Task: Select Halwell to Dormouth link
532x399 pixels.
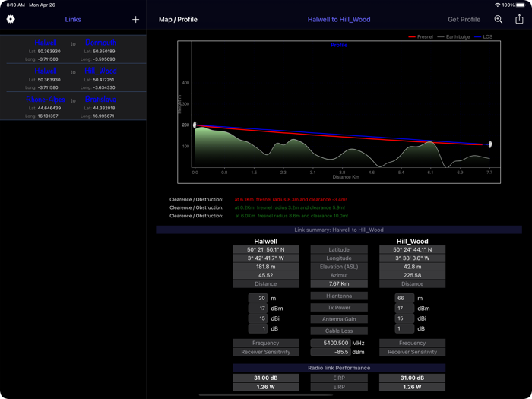Action: [x=73, y=49]
